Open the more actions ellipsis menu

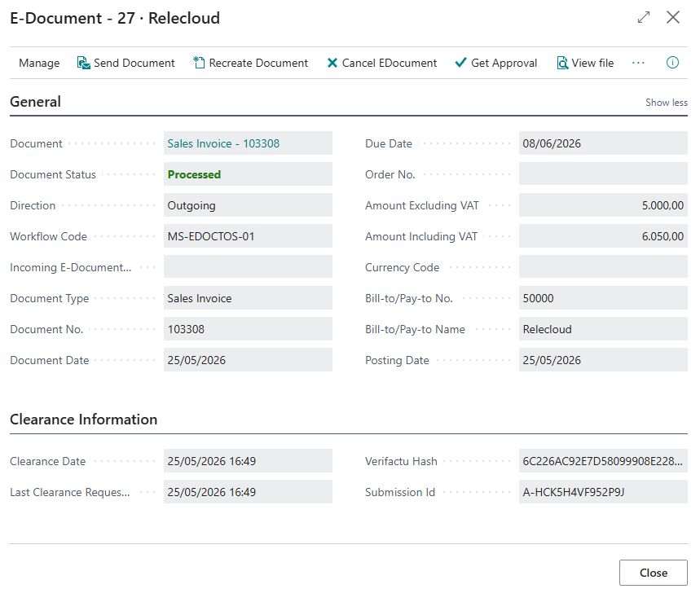pyautogui.click(x=638, y=63)
